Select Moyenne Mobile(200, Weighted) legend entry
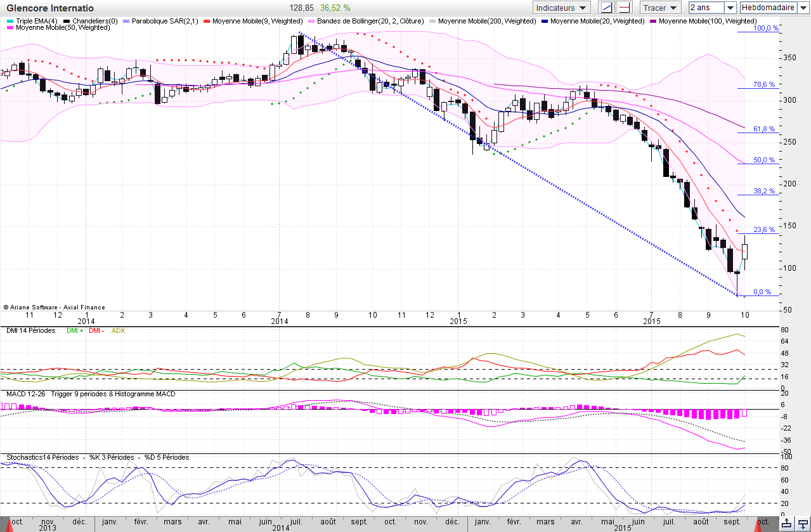 pos(486,21)
